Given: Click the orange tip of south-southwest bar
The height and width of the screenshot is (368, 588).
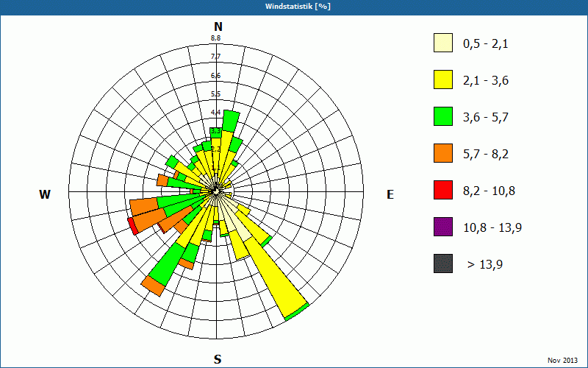Looking at the screenshot, I should (153, 286).
